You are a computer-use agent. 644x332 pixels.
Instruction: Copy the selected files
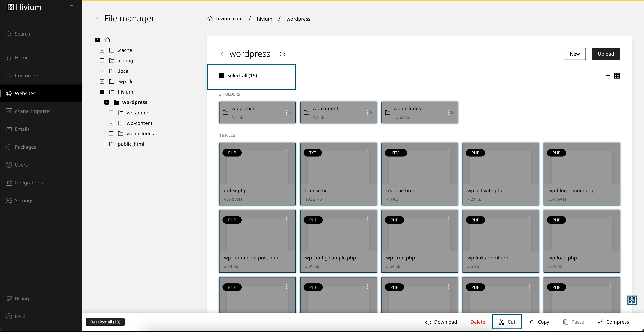[x=539, y=322]
